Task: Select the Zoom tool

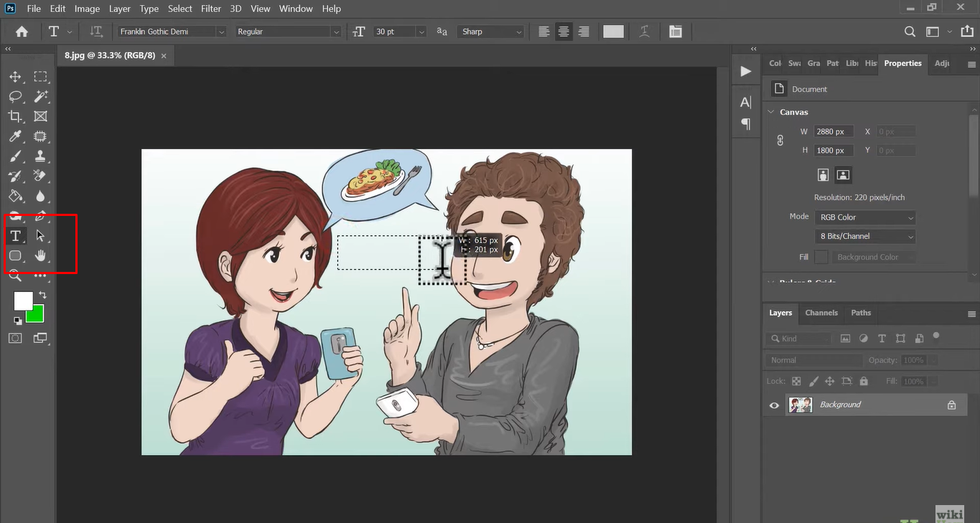Action: point(15,275)
